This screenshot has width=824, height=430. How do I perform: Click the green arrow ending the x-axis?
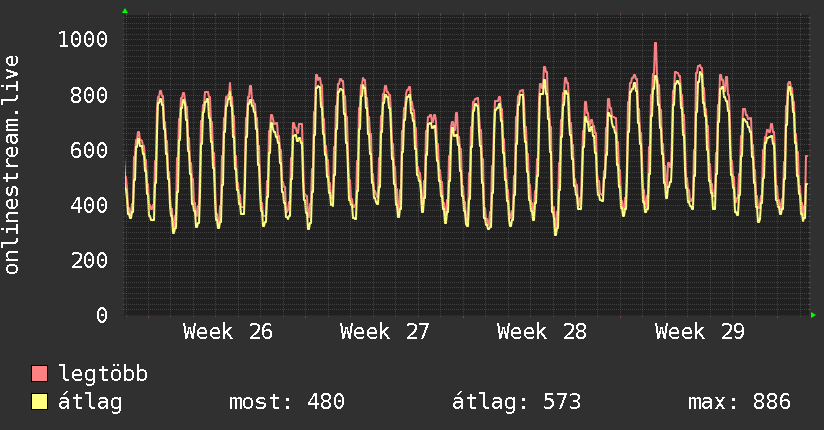pyautogui.click(x=813, y=315)
